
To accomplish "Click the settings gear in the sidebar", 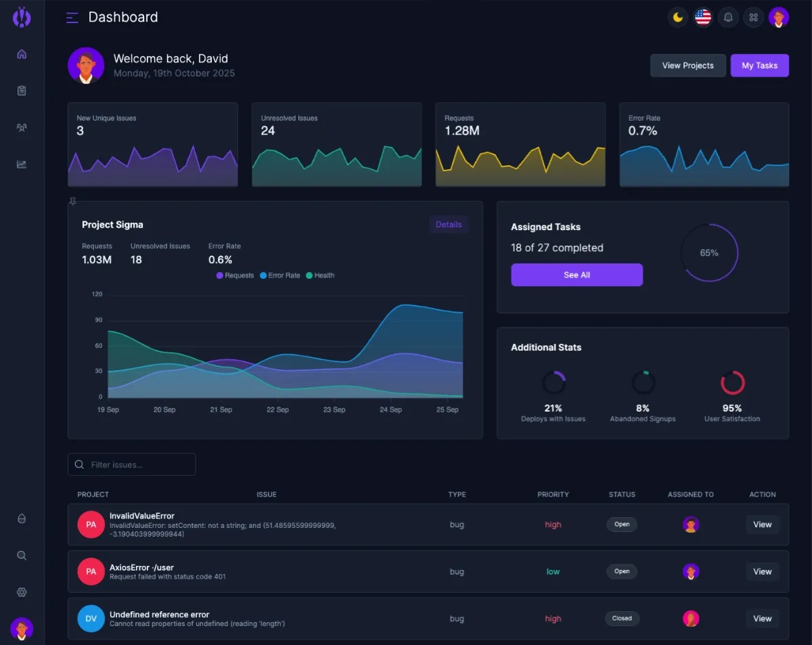I will tap(22, 592).
